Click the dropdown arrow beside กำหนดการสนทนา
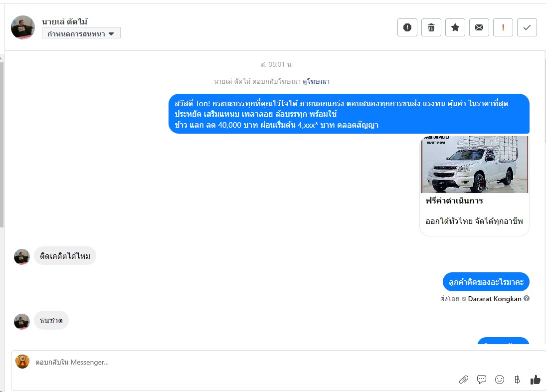Image resolution: width=546 pixels, height=392 pixels. (111, 34)
